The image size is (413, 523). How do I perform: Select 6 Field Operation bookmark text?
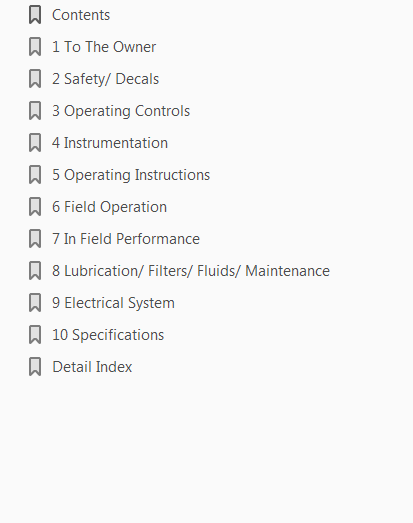[x=109, y=207]
